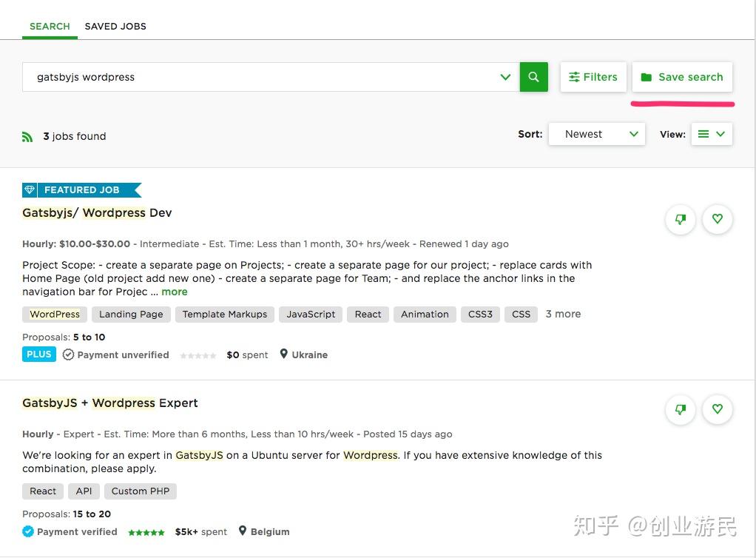Switch to the Search tab
756x558 pixels.
(x=50, y=26)
